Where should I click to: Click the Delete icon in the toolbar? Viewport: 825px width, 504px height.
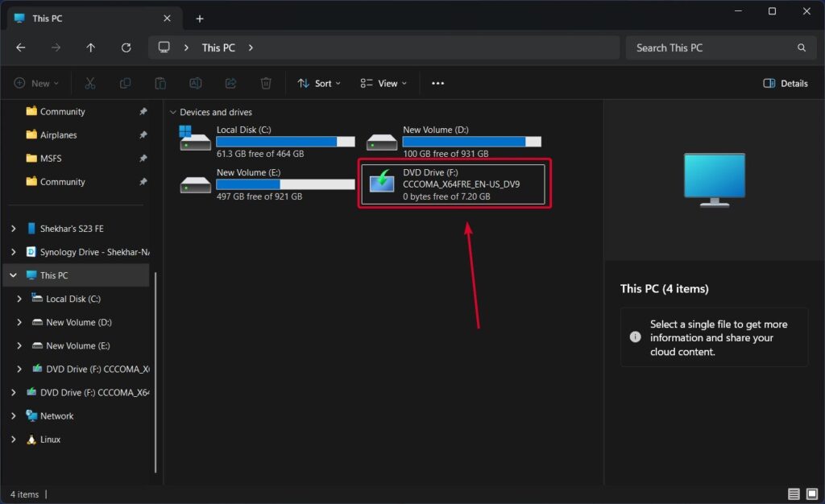[x=266, y=83]
